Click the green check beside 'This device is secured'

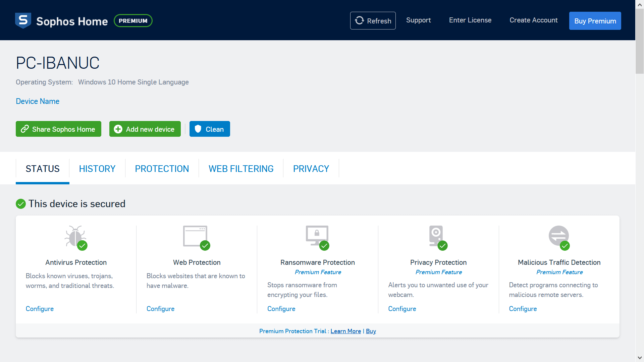[x=21, y=204]
